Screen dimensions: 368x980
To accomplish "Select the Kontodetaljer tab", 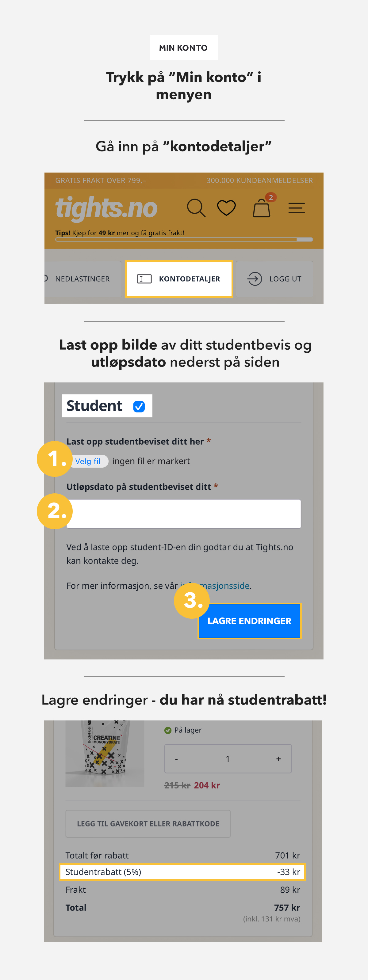I will coord(179,279).
